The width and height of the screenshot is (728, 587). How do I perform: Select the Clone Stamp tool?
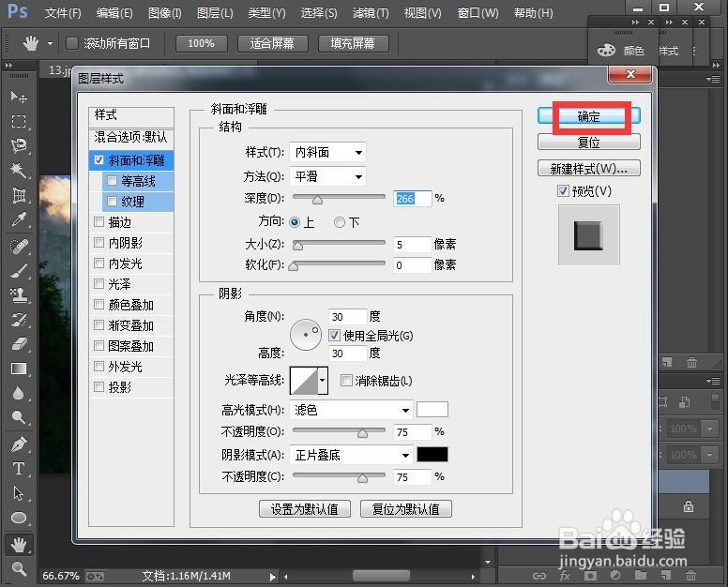coord(19,295)
